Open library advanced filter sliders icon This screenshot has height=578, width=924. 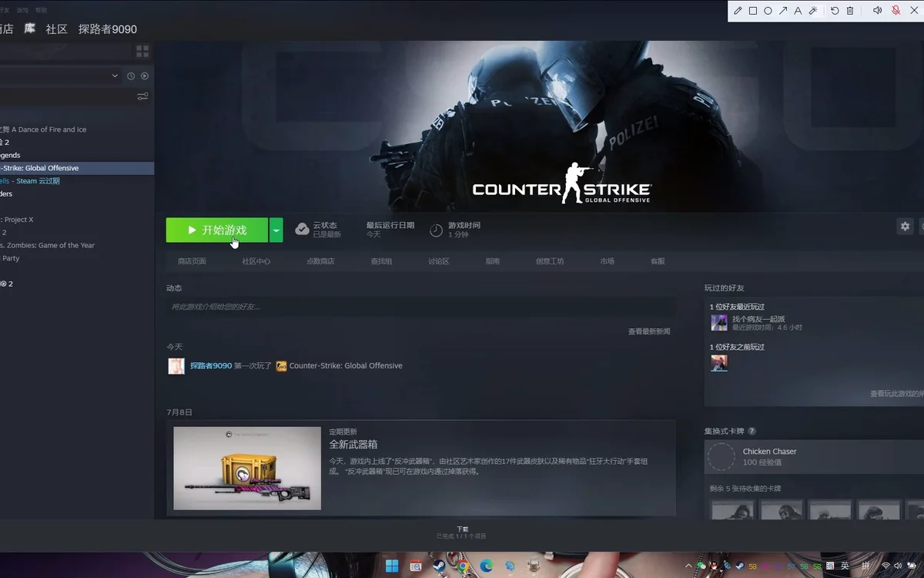pyautogui.click(x=142, y=96)
